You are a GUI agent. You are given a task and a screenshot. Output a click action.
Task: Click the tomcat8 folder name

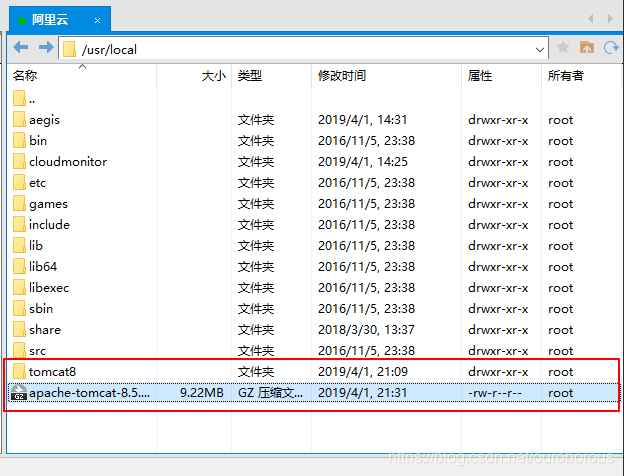pyautogui.click(x=52, y=372)
